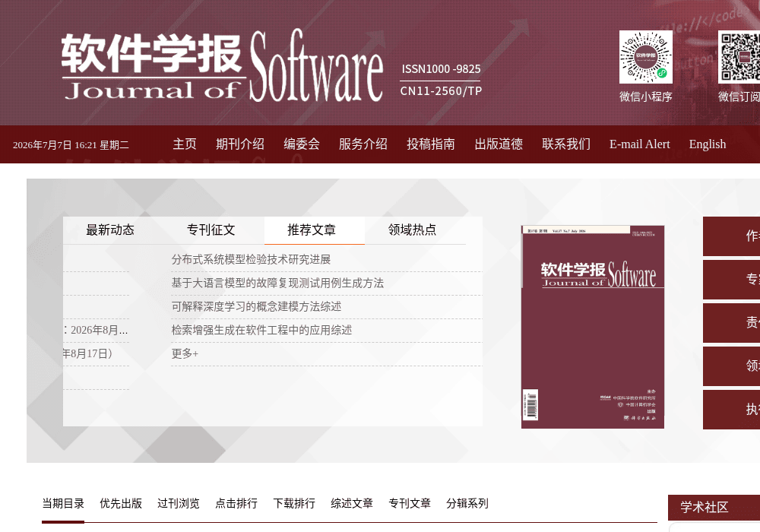The height and width of the screenshot is (532, 760).
Task: Click the top red side button beginning 作
Action: click(x=731, y=236)
